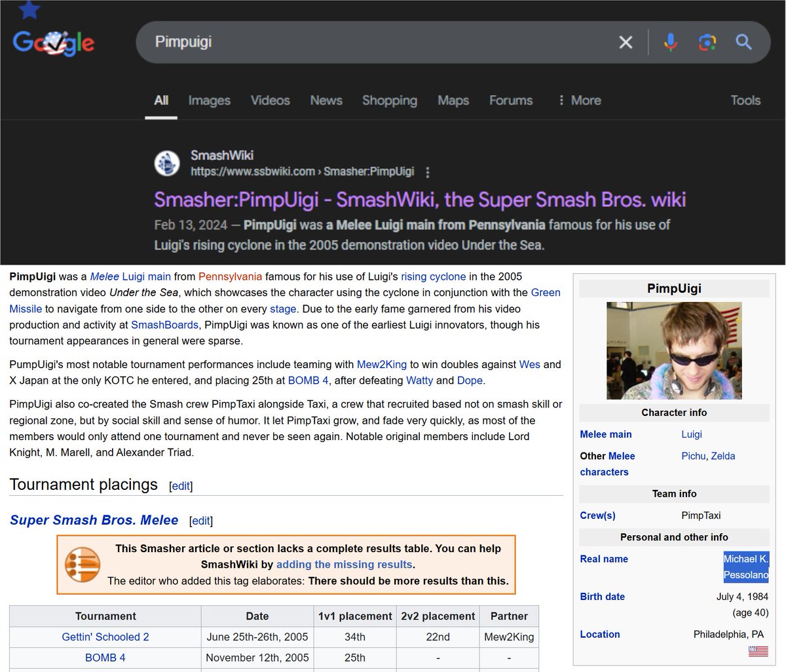Open the Super Smash Bros. Melee heading link
786x672 pixels.
(94, 520)
